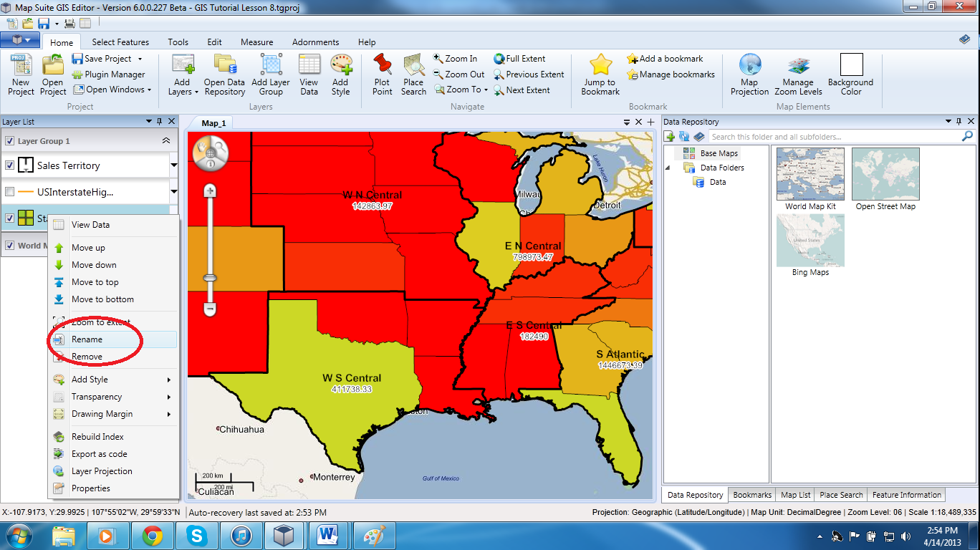Screen dimensions: 980x550
Task: Click the Background Color swatch
Action: click(x=851, y=65)
